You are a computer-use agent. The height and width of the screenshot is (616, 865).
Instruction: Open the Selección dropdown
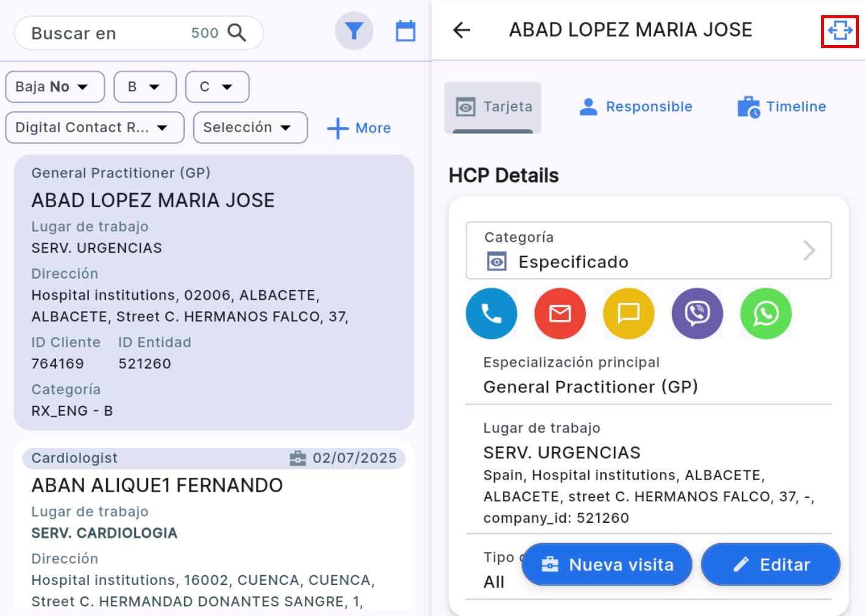pyautogui.click(x=250, y=128)
